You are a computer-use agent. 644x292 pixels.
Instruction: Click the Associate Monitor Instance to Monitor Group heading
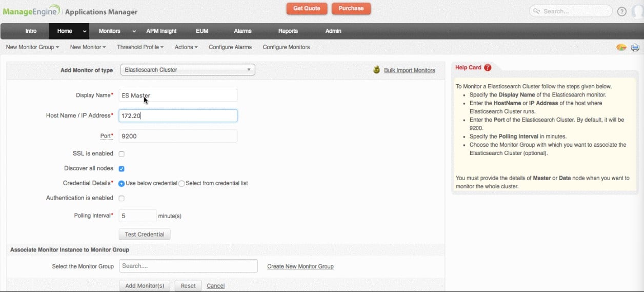(70, 250)
